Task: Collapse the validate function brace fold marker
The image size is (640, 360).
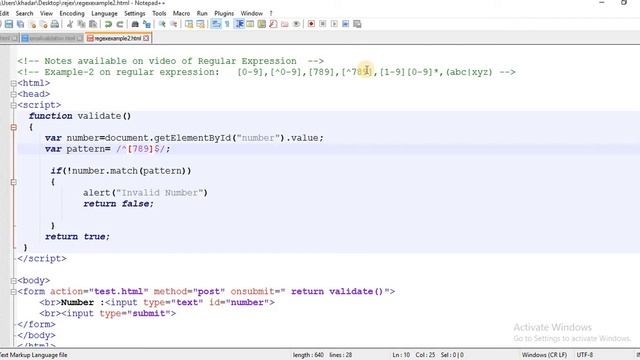Action: point(13,127)
